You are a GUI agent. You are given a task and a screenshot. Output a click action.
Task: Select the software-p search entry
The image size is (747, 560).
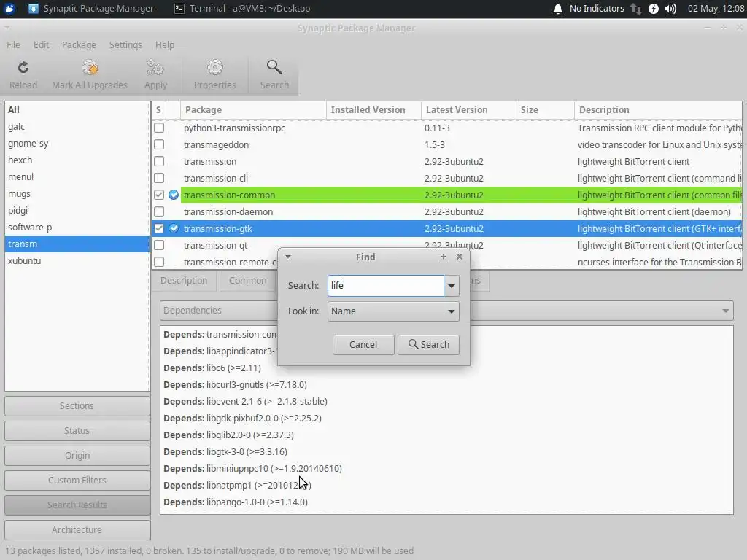77,227
